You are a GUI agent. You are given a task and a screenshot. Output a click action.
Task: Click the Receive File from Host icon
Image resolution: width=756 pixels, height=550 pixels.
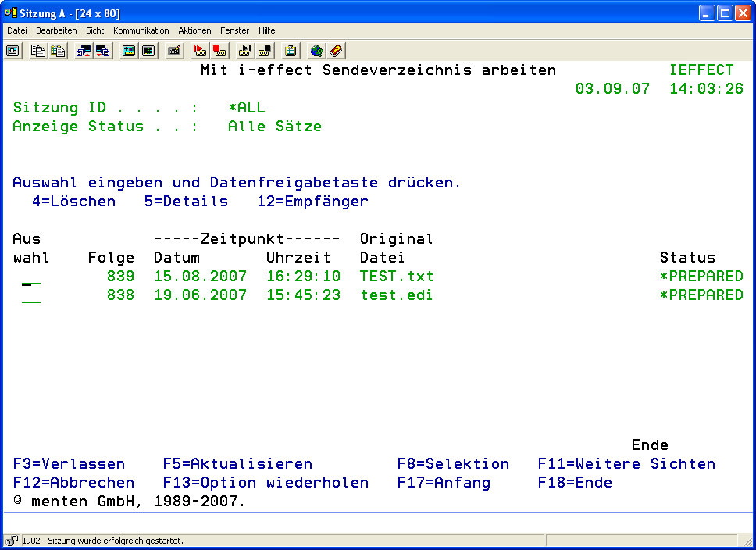point(103,51)
